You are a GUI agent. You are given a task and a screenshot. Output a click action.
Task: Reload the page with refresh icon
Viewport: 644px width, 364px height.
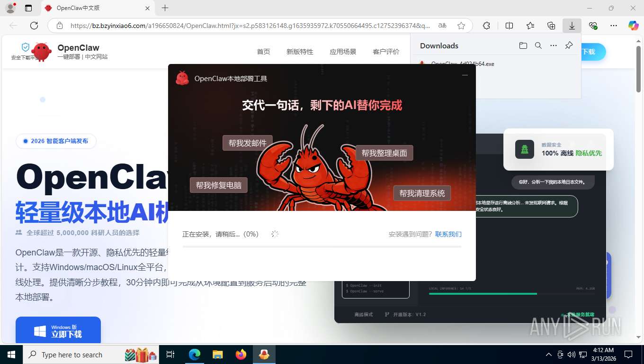click(34, 26)
